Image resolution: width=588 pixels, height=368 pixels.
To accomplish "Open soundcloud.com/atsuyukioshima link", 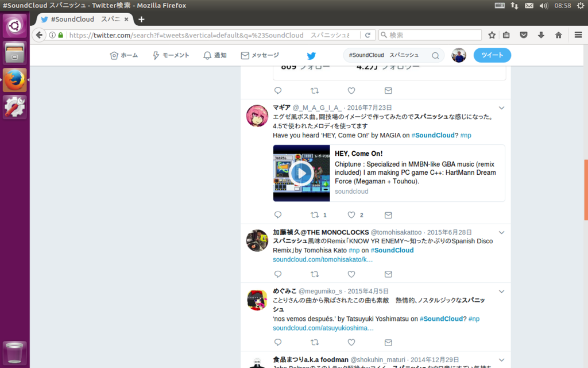I will pos(323,328).
